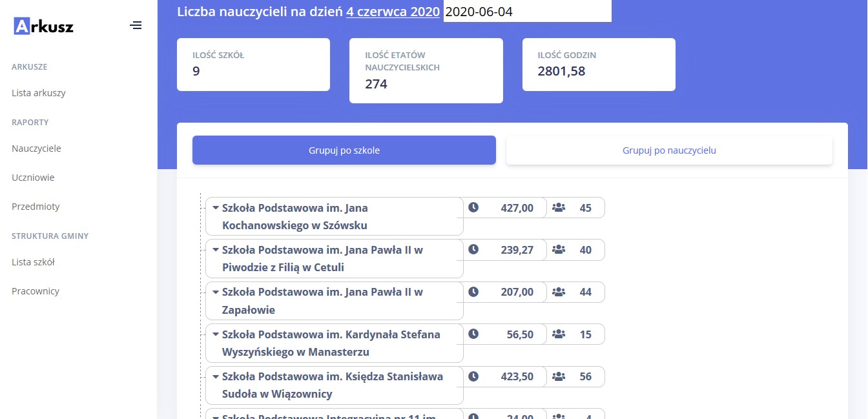Click the teacher count 45
The image size is (868, 419).
coord(586,208)
